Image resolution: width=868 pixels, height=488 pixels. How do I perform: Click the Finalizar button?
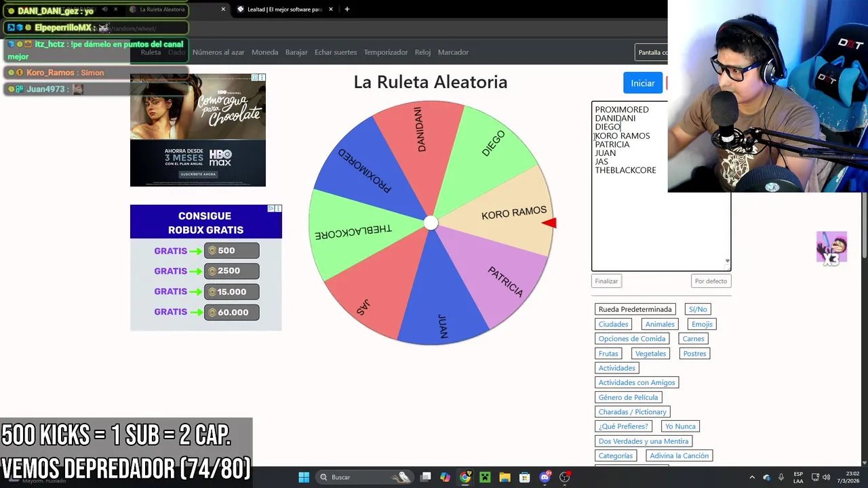coord(606,281)
